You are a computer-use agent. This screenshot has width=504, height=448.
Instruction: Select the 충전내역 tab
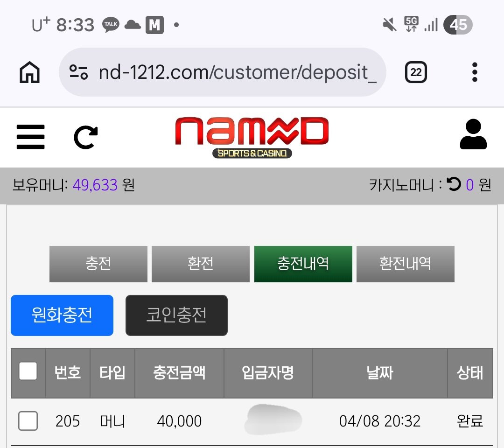click(x=303, y=264)
